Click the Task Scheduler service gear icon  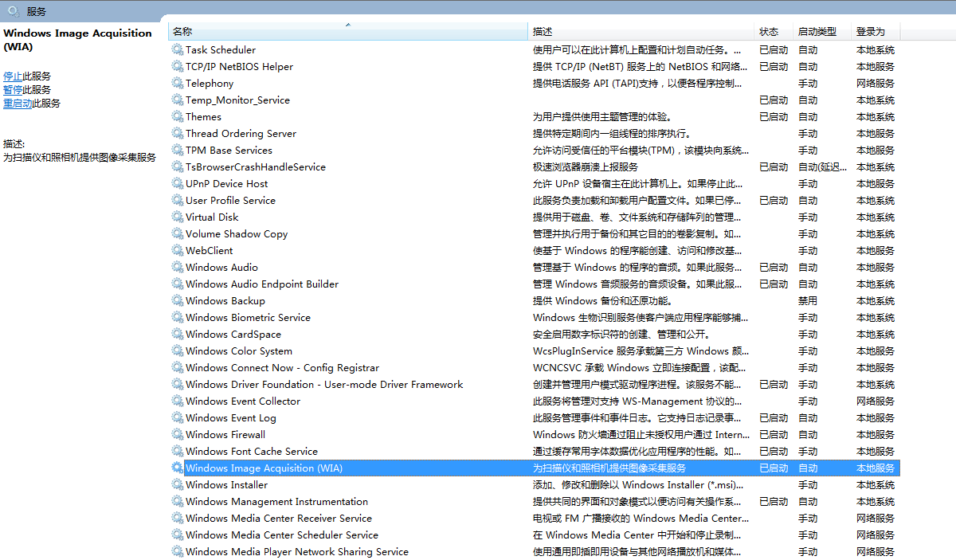pos(177,49)
